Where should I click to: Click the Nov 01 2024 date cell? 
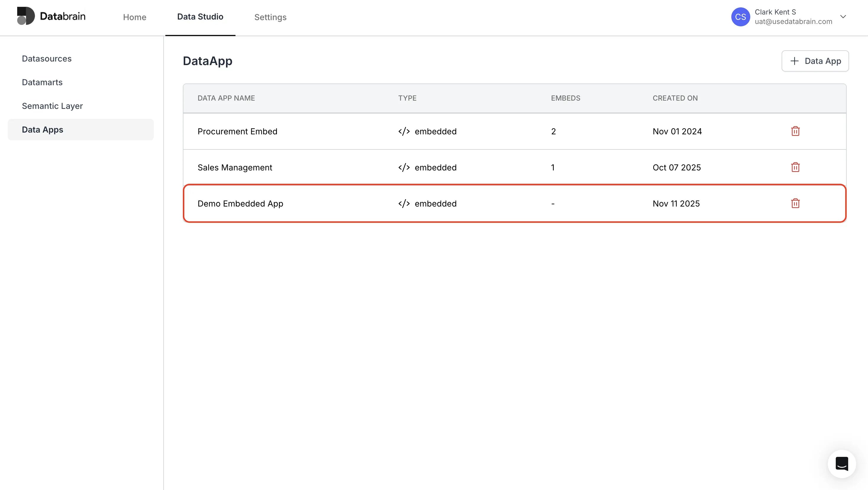[677, 131]
